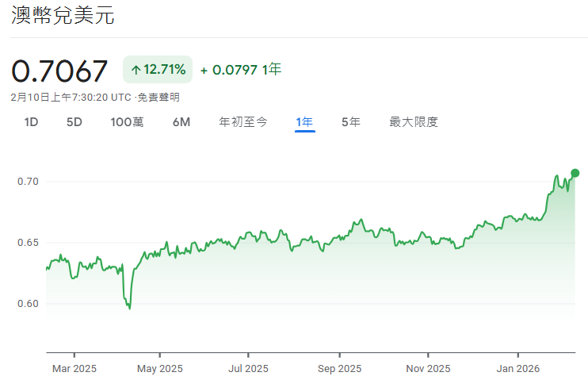The image size is (588, 380).
Task: Click the green 12.71% change badge
Action: point(158,70)
